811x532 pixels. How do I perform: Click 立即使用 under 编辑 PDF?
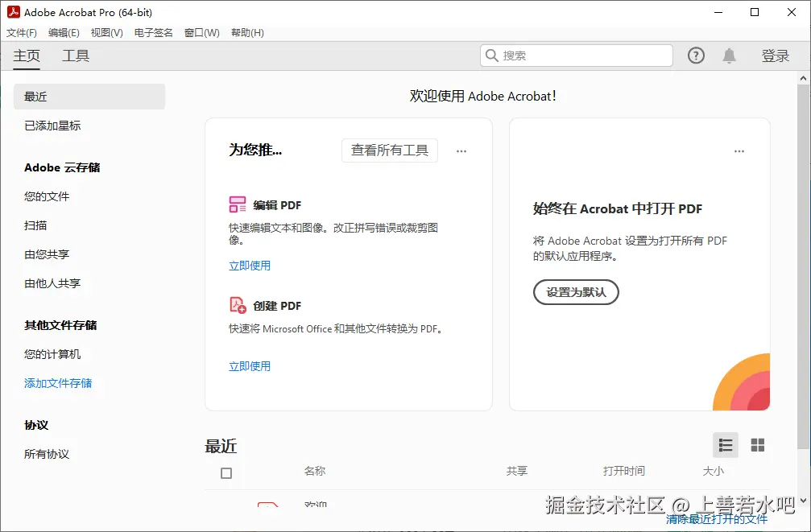pos(250,266)
